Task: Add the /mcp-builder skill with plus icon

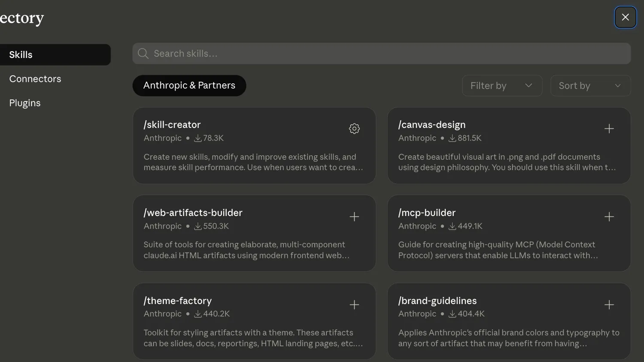Action: 609,217
